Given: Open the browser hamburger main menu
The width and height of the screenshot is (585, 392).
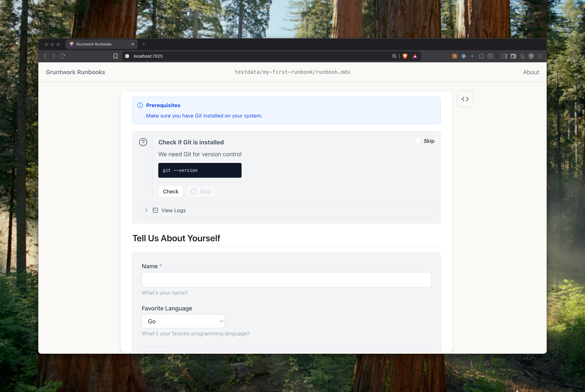Looking at the screenshot, I should pyautogui.click(x=540, y=56).
